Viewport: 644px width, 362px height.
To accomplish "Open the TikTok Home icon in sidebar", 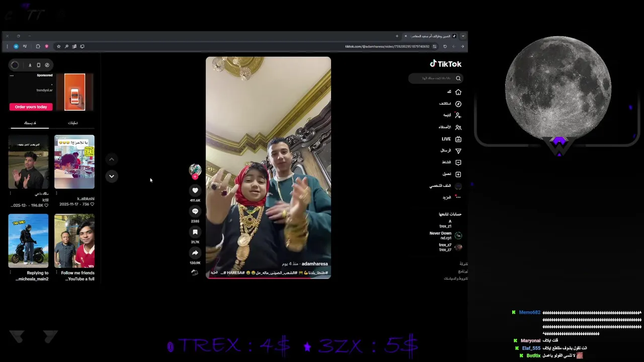I will tap(458, 92).
